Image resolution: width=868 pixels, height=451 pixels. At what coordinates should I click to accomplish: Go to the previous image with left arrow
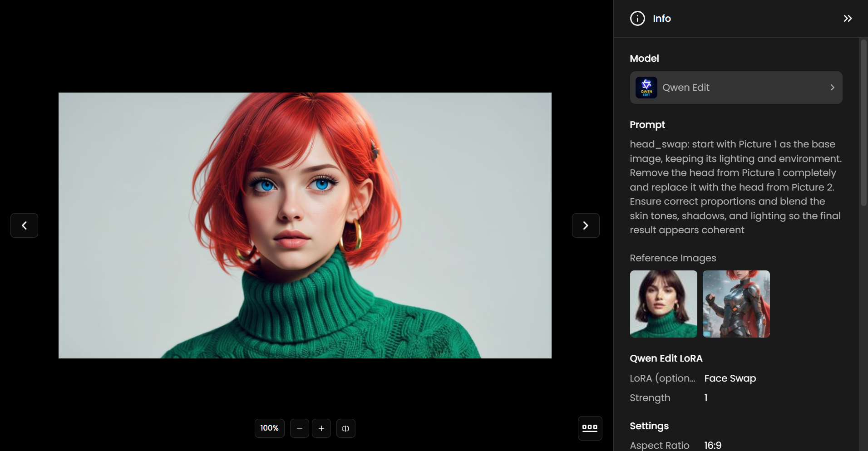coord(24,225)
